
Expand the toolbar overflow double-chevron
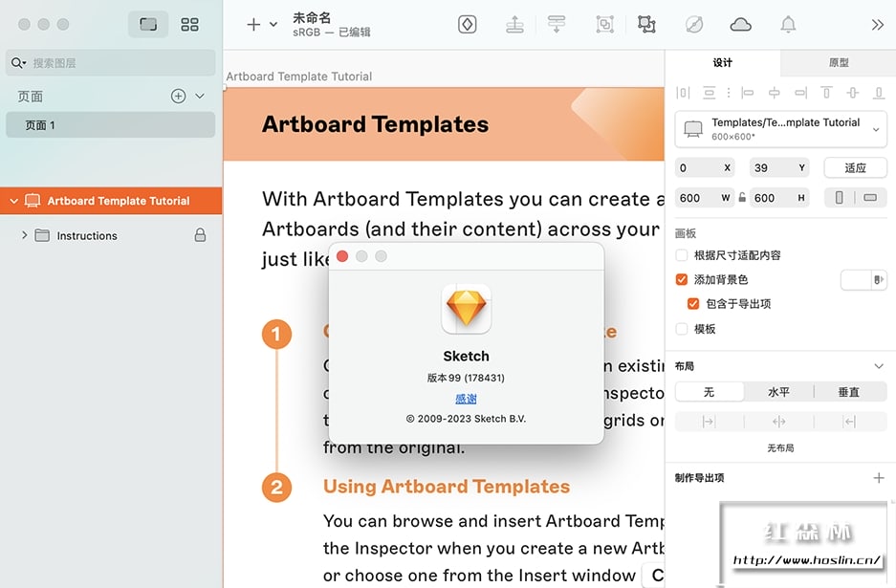point(878,25)
